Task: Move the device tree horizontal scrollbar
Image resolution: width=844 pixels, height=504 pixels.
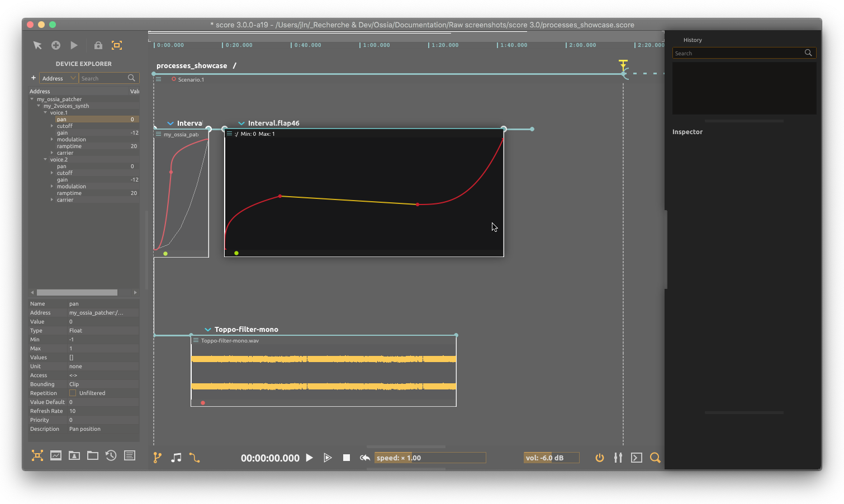Action: (x=77, y=292)
